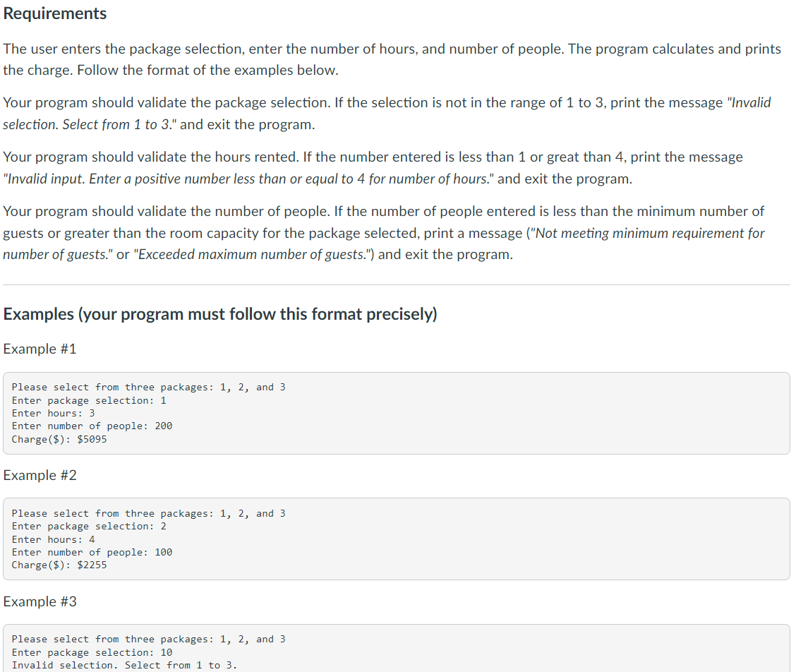Image resolution: width=796 pixels, height=672 pixels.
Task: Click the horizontal divider line above Examples
Action: pos(397,285)
